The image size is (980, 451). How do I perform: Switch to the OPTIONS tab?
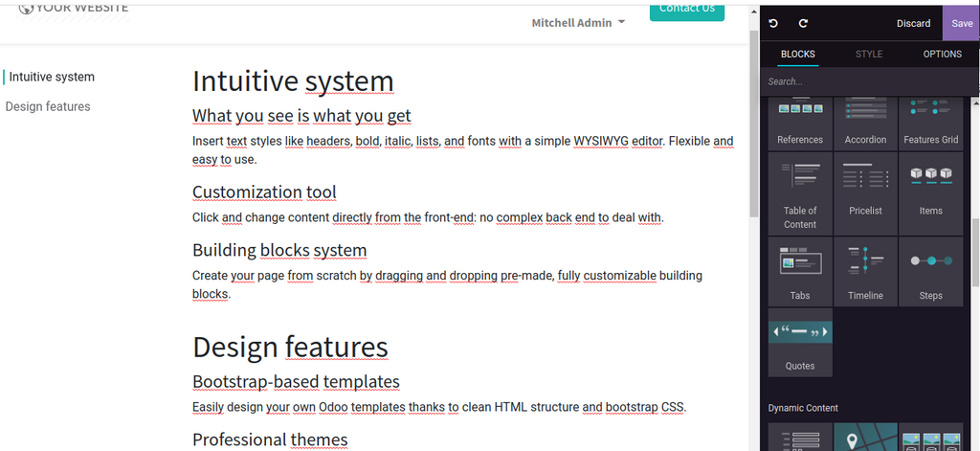(x=942, y=55)
